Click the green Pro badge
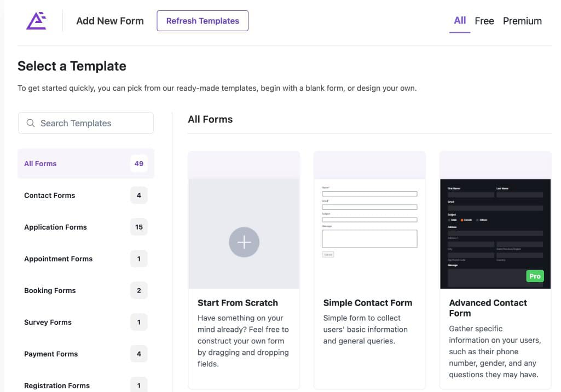This screenshot has height=392, width=561. pos(535,276)
